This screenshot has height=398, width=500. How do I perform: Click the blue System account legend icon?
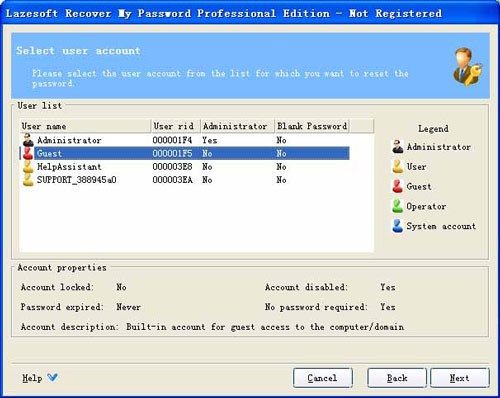click(398, 226)
